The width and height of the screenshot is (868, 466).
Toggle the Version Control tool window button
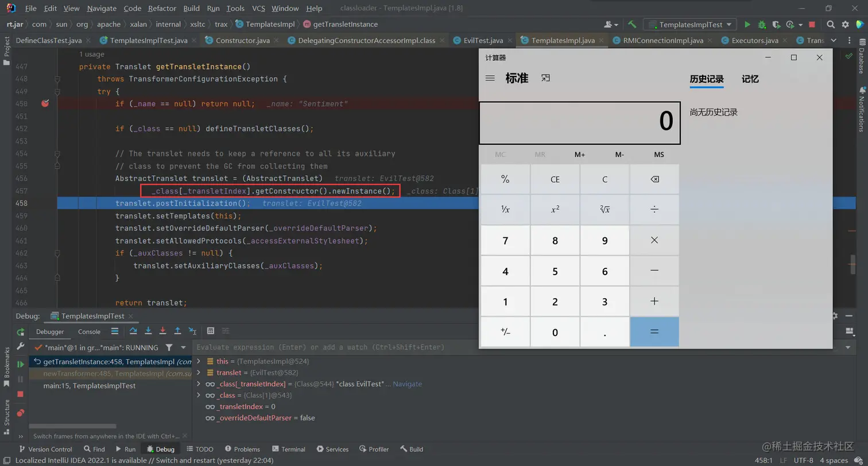[45, 449]
